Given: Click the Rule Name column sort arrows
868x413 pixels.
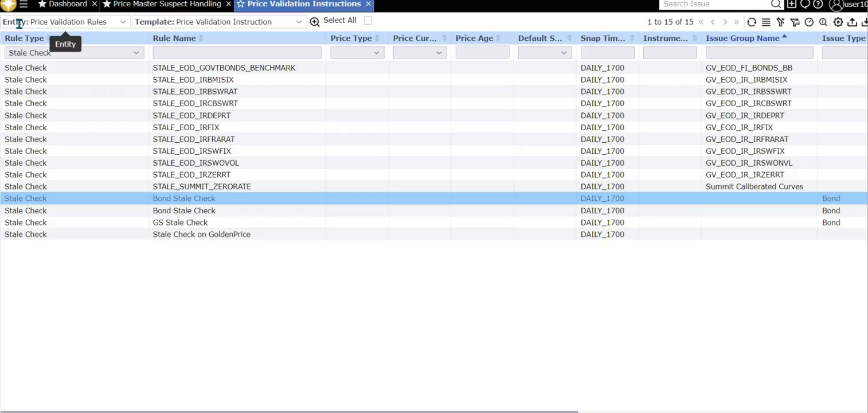Looking at the screenshot, I should pyautogui.click(x=201, y=38).
